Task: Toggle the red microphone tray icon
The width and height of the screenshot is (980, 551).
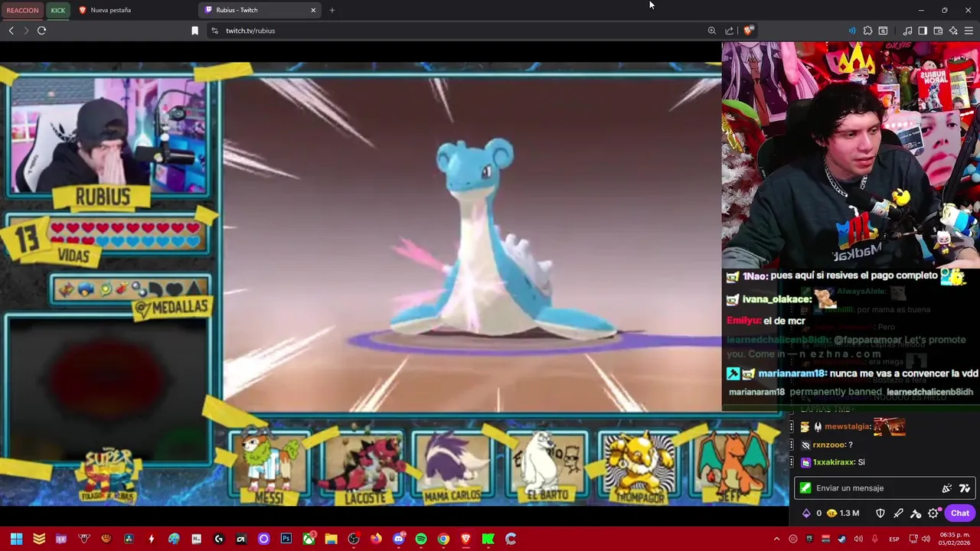Action: point(874,539)
